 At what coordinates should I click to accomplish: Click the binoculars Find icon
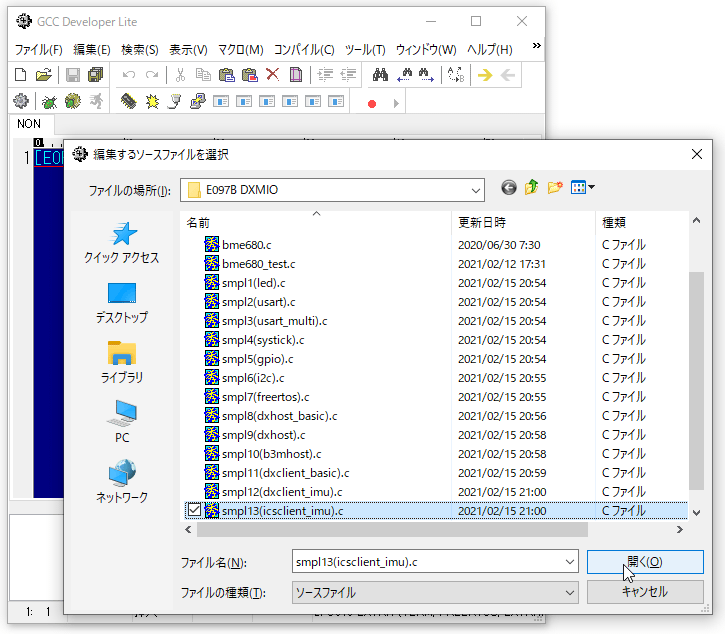click(380, 75)
